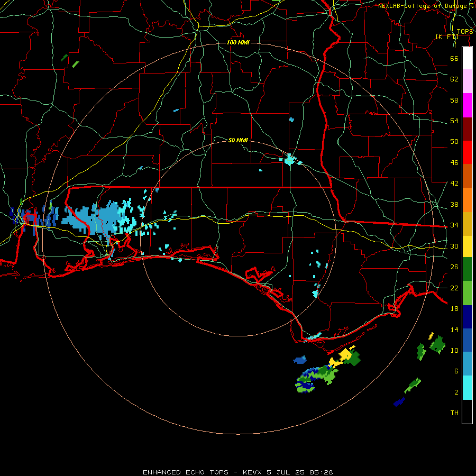Click legend value 62

(x=454, y=79)
